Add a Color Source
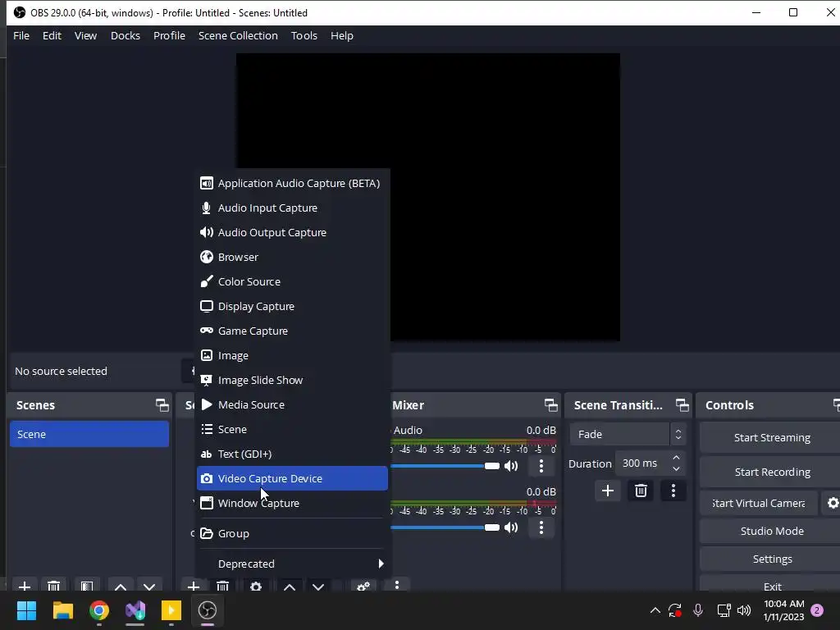 [x=292, y=282]
